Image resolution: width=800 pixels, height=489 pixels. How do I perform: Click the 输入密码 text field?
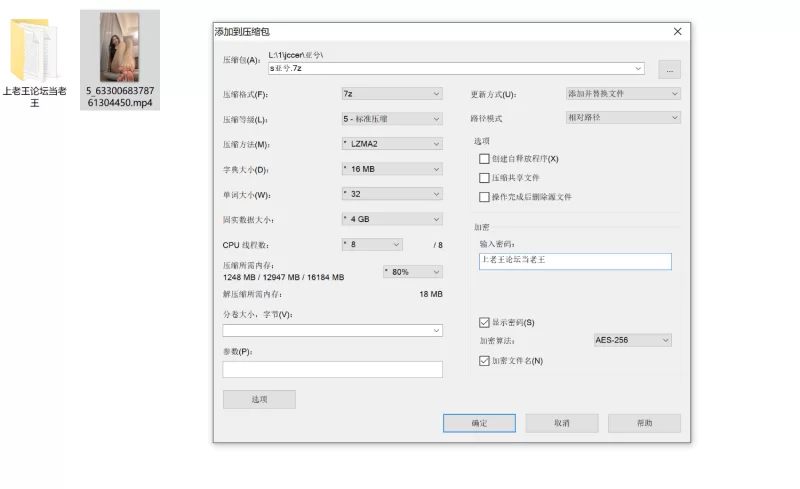575,261
